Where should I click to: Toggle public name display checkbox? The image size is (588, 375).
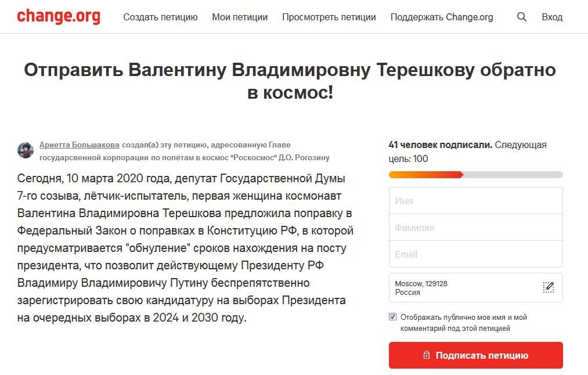click(392, 317)
